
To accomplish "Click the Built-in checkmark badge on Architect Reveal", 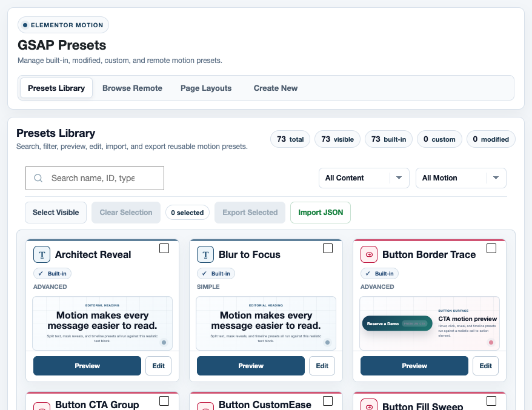I will 52,273.
